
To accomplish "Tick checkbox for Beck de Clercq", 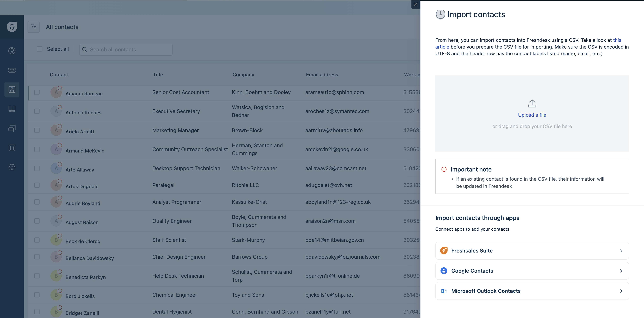I will coord(37,240).
